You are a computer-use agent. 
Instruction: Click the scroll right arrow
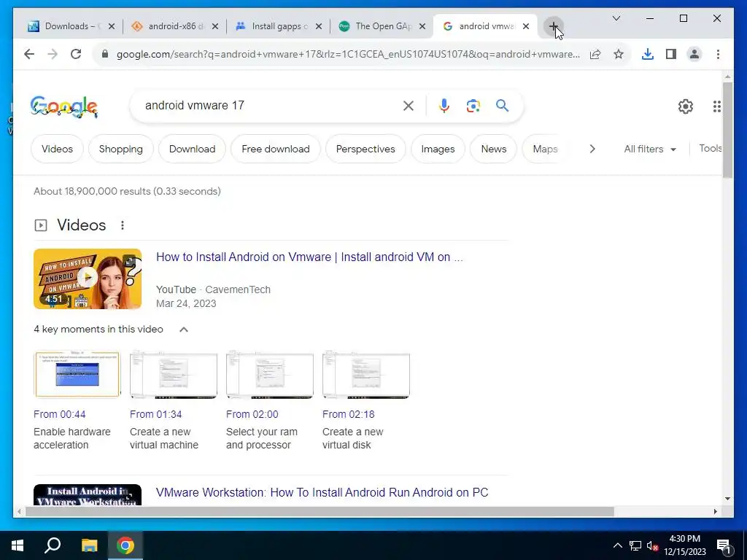pos(716,512)
